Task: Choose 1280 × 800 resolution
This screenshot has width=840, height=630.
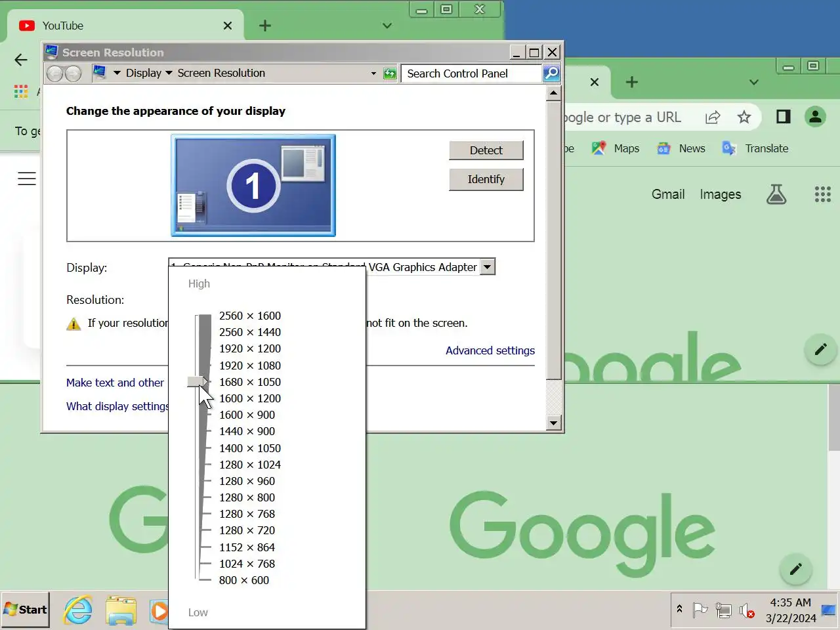Action: 247,497
